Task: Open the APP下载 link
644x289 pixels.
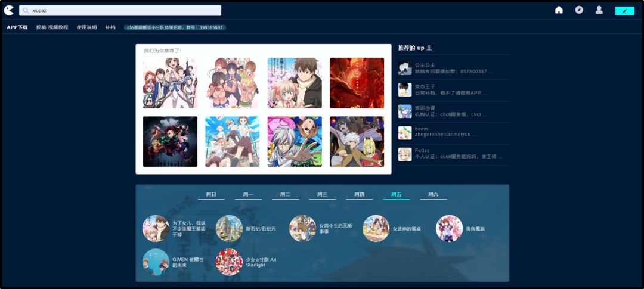Action: (17, 27)
